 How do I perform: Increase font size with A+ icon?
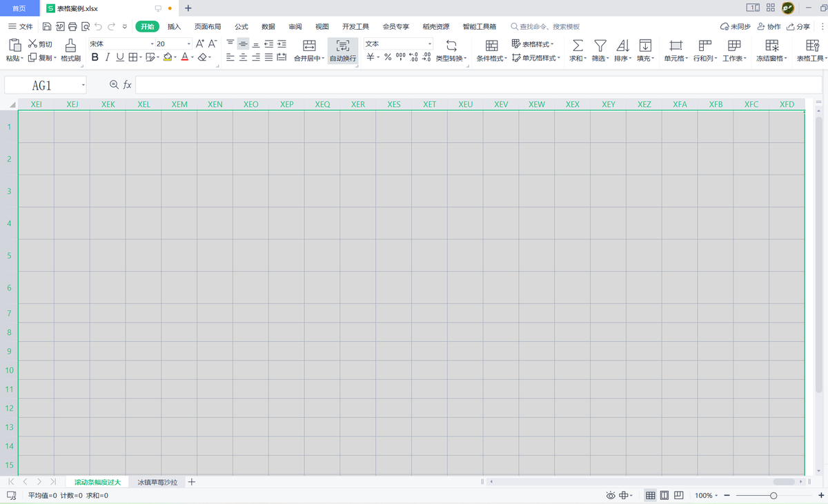point(200,43)
